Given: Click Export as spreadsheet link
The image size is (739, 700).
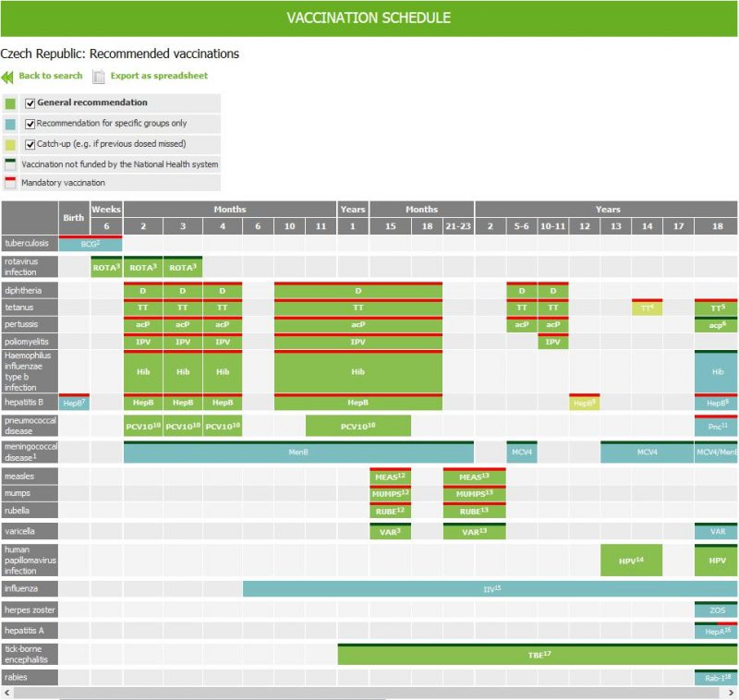Looking at the screenshot, I should 159,76.
